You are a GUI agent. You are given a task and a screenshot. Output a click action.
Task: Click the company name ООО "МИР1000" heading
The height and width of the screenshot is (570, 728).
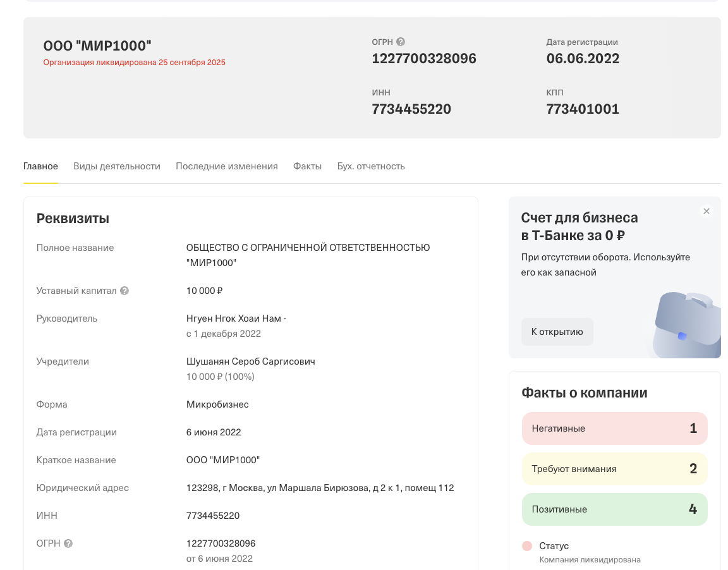click(x=97, y=45)
